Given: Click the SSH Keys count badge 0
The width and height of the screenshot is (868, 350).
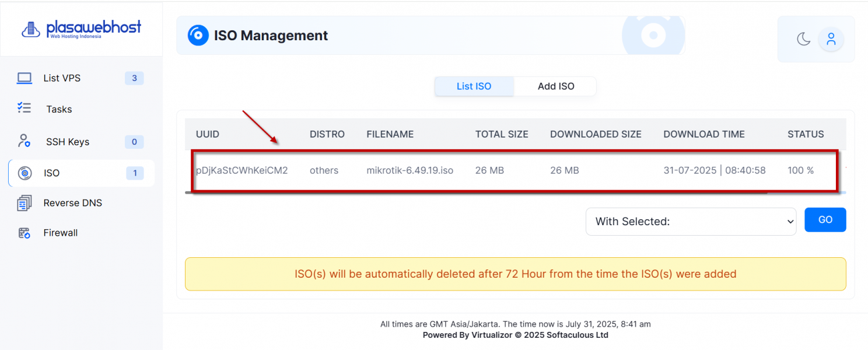Looking at the screenshot, I should pyautogui.click(x=134, y=142).
